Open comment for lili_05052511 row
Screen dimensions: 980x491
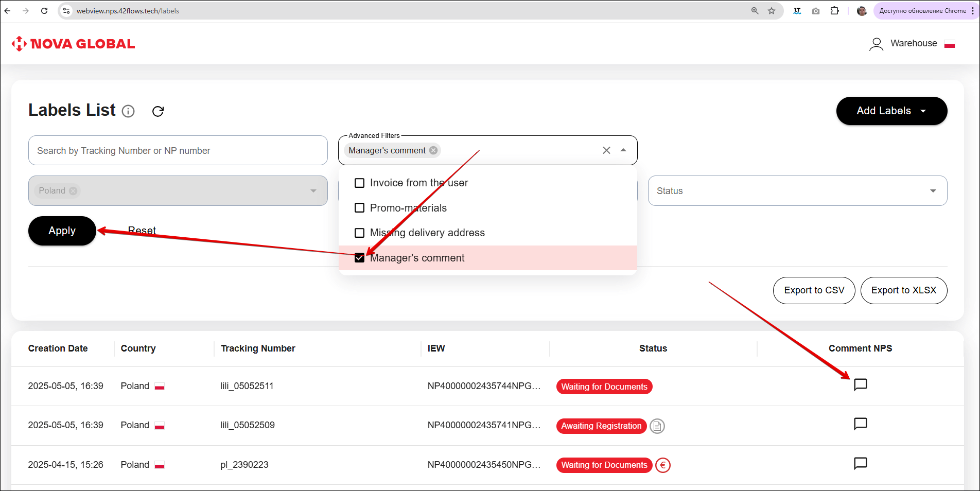coord(860,385)
